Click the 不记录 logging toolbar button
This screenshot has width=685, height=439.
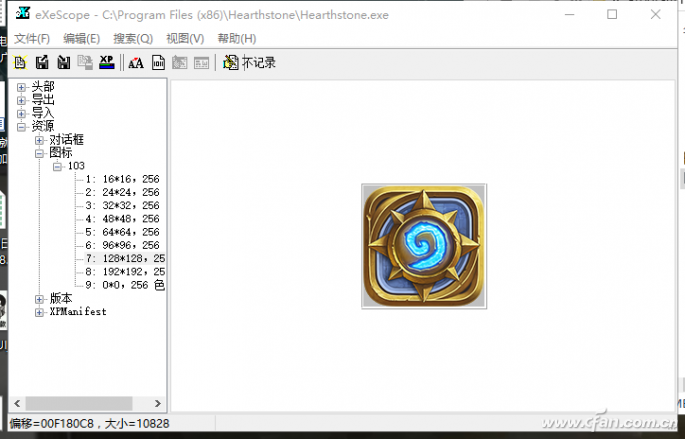[249, 62]
